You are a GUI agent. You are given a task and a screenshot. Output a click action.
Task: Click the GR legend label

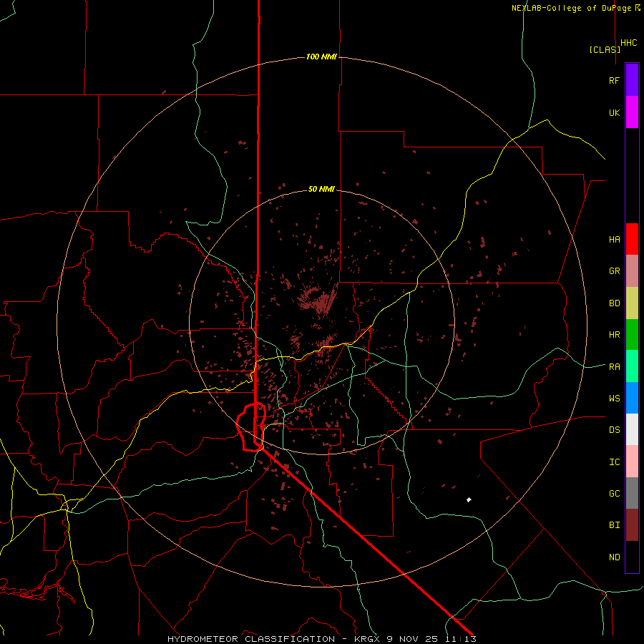(x=614, y=271)
